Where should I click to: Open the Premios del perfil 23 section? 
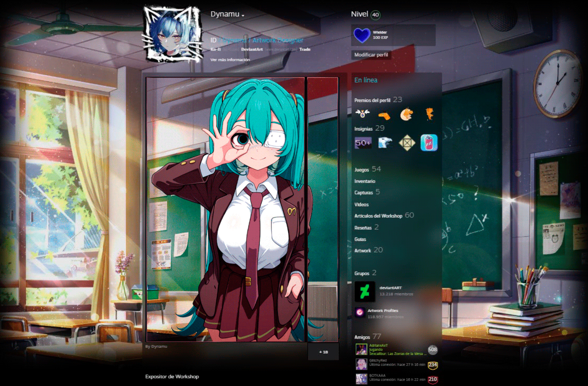click(x=378, y=100)
